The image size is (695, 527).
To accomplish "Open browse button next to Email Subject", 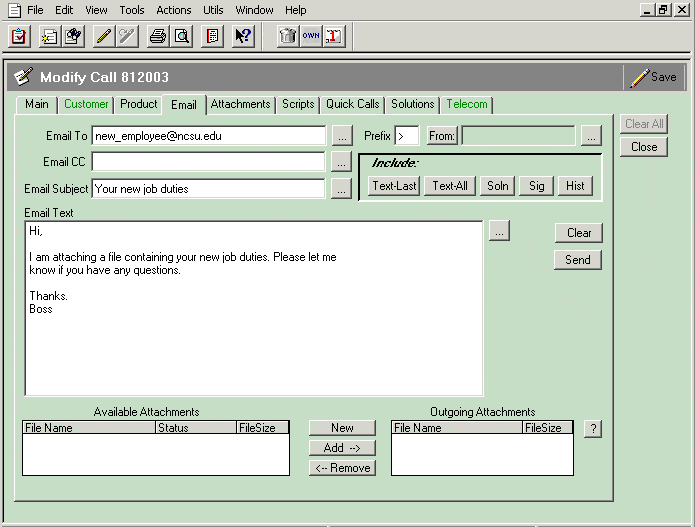I will coord(342,188).
